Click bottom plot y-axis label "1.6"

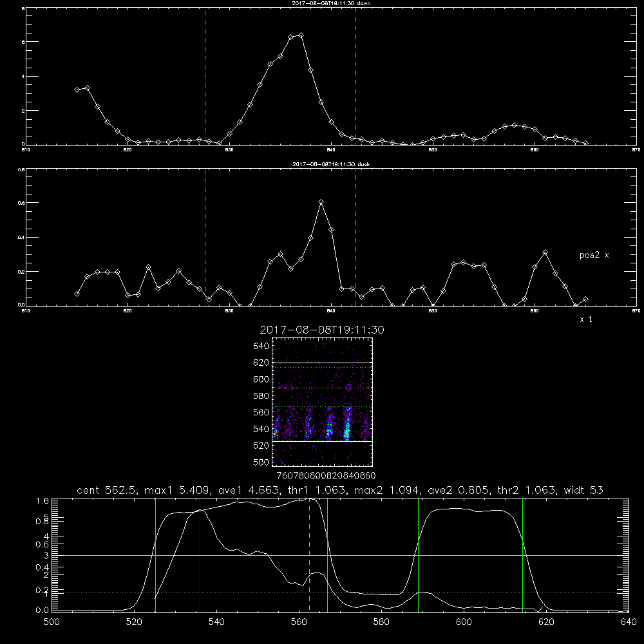point(43,501)
